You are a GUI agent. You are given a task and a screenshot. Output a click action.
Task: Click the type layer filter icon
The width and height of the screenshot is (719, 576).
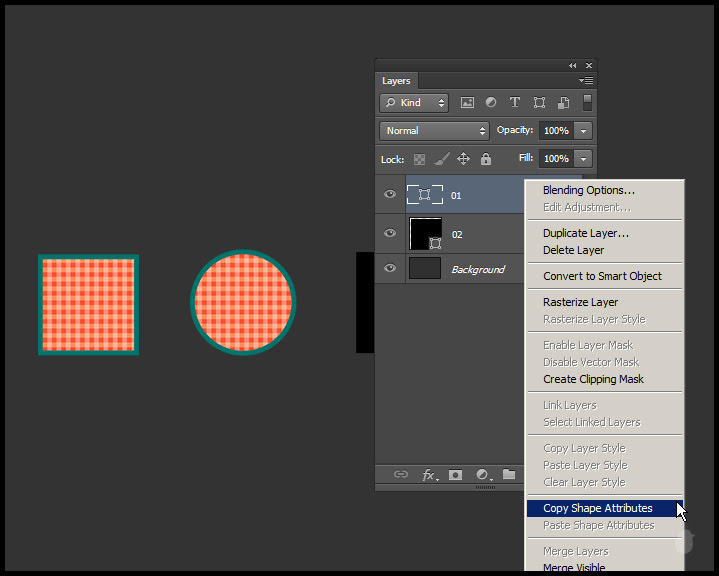[x=515, y=103]
